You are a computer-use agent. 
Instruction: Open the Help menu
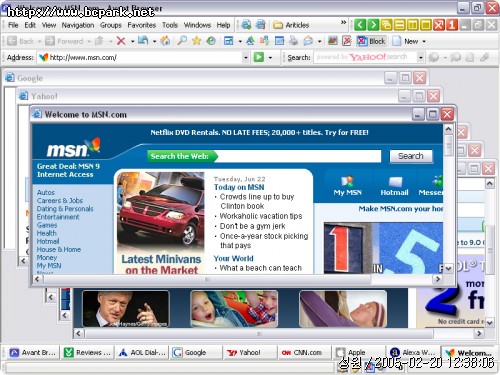pyautogui.click(x=223, y=25)
